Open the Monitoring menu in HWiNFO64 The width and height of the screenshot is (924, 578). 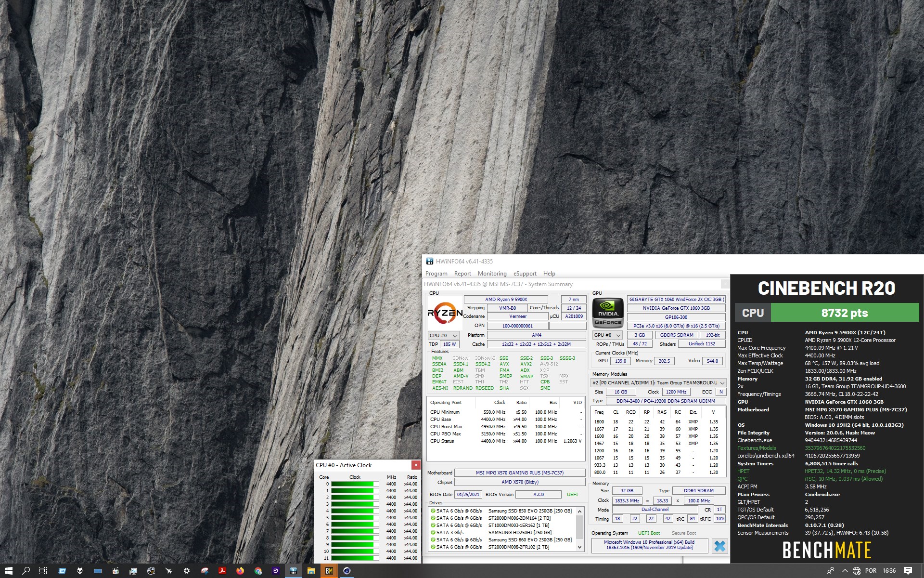point(492,274)
